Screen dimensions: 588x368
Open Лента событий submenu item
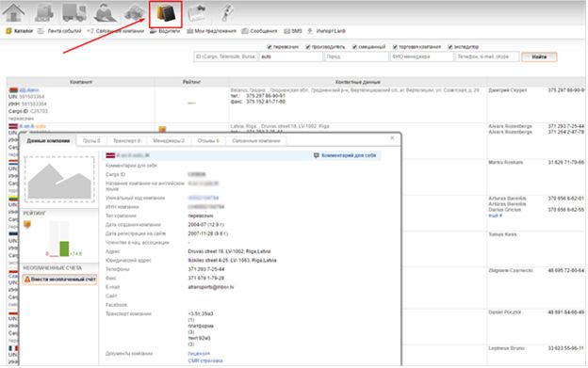(x=59, y=31)
